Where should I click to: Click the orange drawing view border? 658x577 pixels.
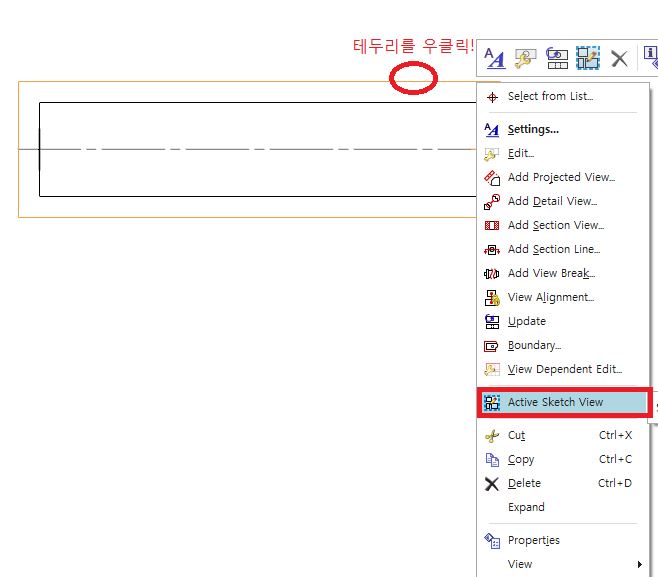[250, 82]
